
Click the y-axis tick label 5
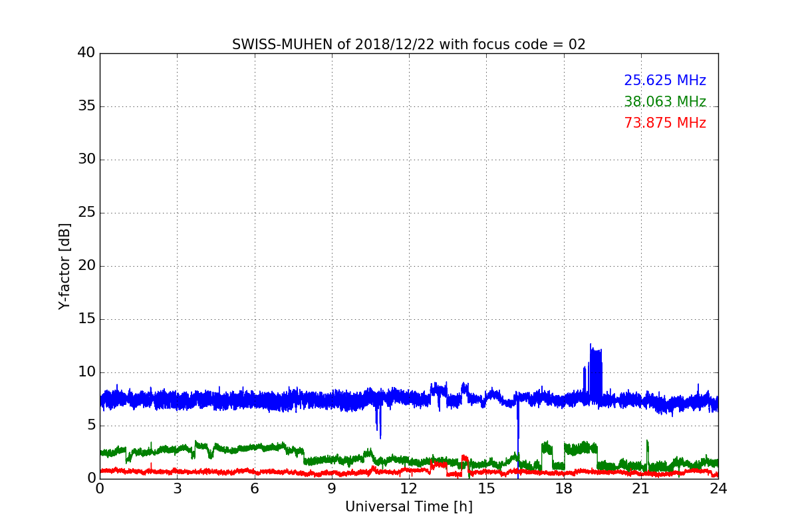pos(90,425)
